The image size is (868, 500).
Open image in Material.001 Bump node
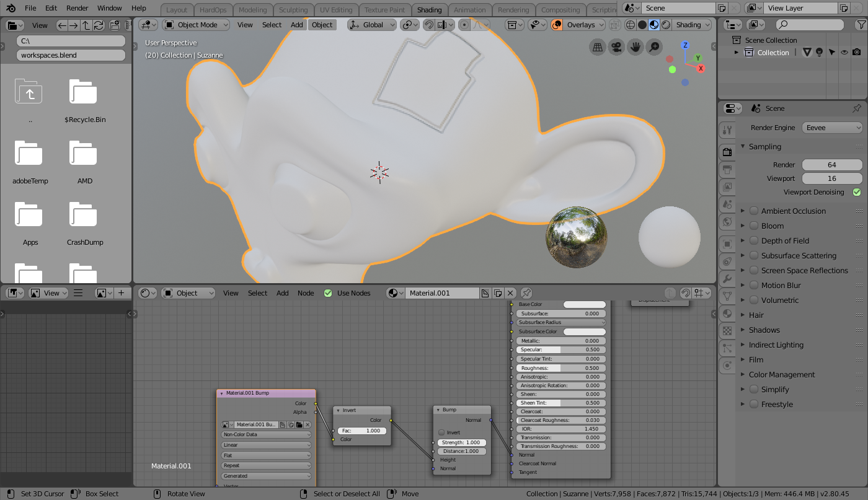[299, 424]
